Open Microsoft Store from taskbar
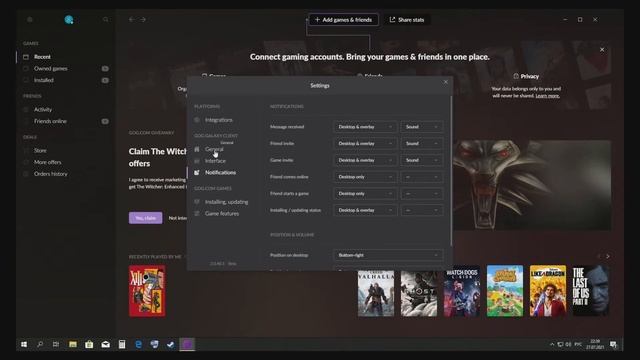Image resolution: width=640 pixels, height=360 pixels. [x=89, y=344]
